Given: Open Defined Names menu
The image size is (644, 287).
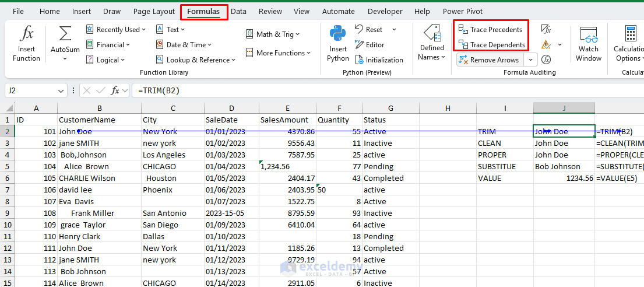Looking at the screenshot, I should pyautogui.click(x=432, y=43).
